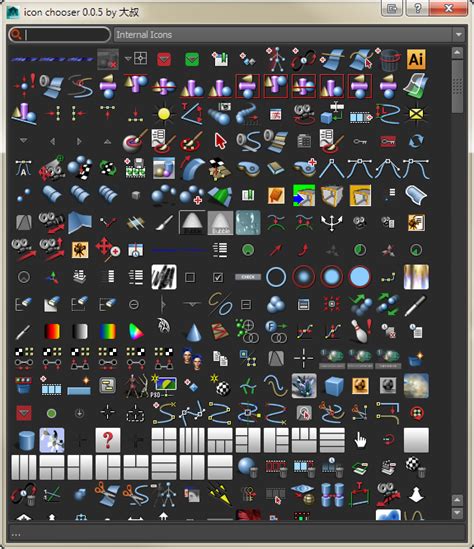Select the small gray left triangle icon
474x549 pixels.
tap(53, 141)
